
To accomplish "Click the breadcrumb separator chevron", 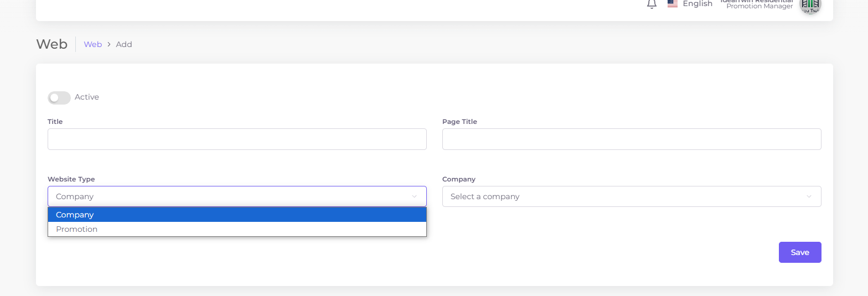I will coord(109,44).
